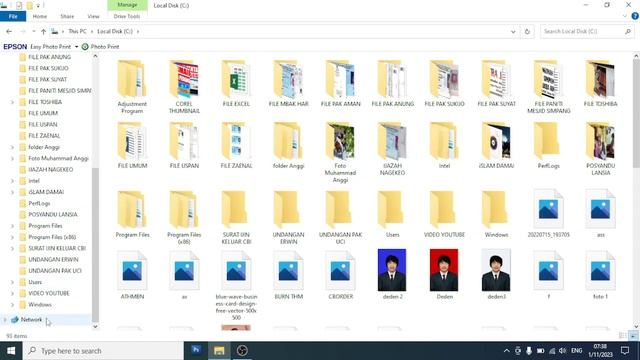The image size is (640, 360).
Task: Open the FILE TOSHIBA folder in main pane
Action: pyautogui.click(x=600, y=83)
